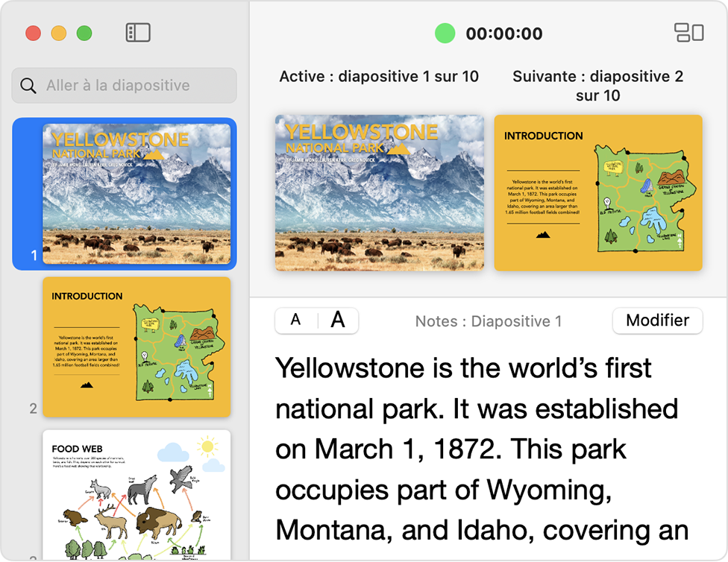The width and height of the screenshot is (728, 562).
Task: Toggle the slide navigator sidebar icon
Action: tap(138, 33)
